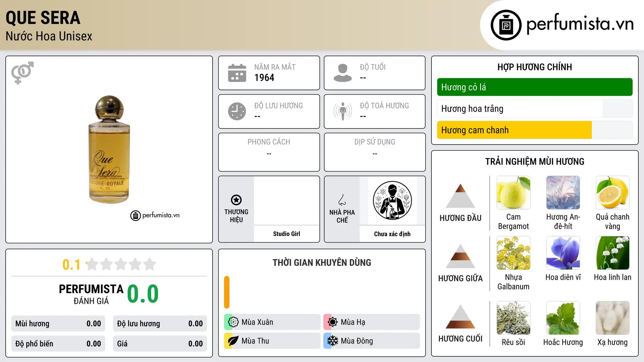Screen dimensions: 644x362
Task: Open the Rêu sồi note image
Action: [x=514, y=318]
